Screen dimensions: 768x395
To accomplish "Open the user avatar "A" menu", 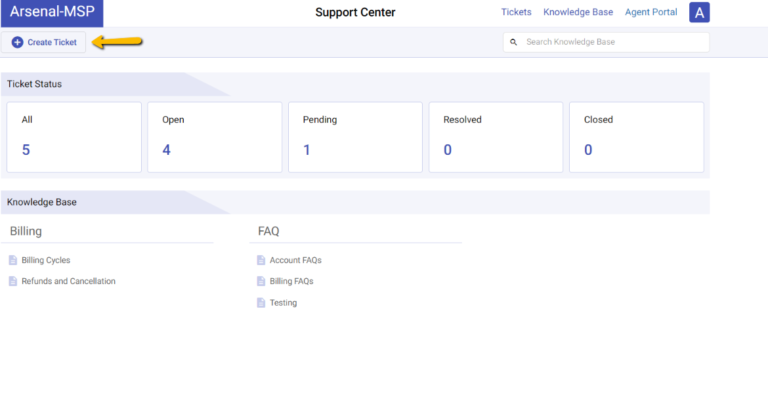I will tap(699, 13).
